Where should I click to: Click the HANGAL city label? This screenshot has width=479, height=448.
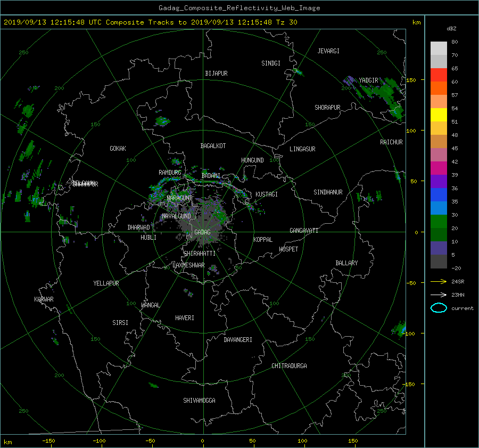(x=150, y=305)
